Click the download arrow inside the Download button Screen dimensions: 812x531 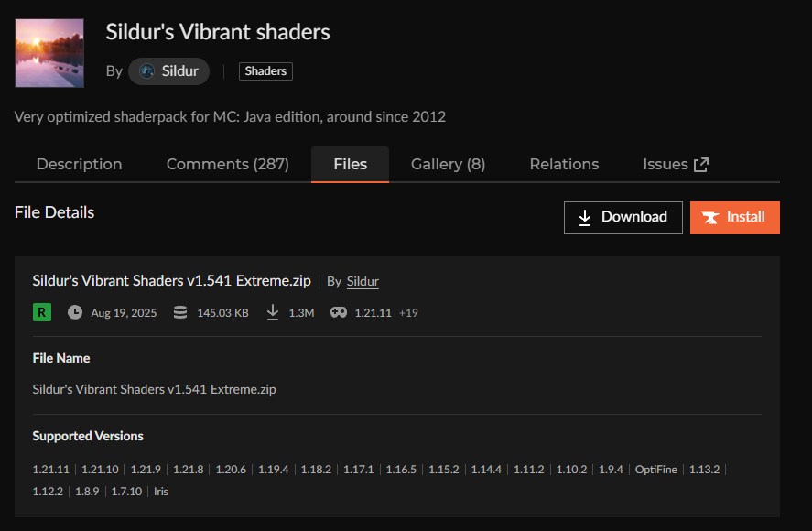click(584, 217)
